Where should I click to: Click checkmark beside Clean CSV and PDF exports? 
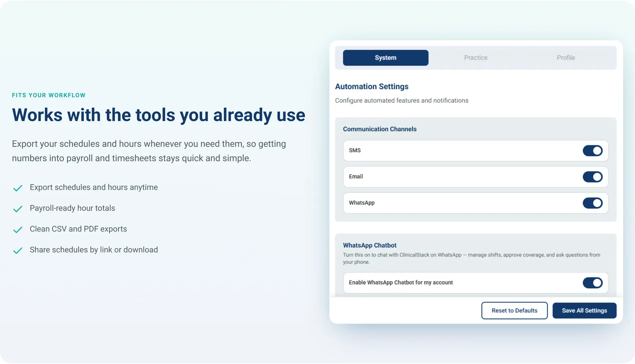[18, 230]
